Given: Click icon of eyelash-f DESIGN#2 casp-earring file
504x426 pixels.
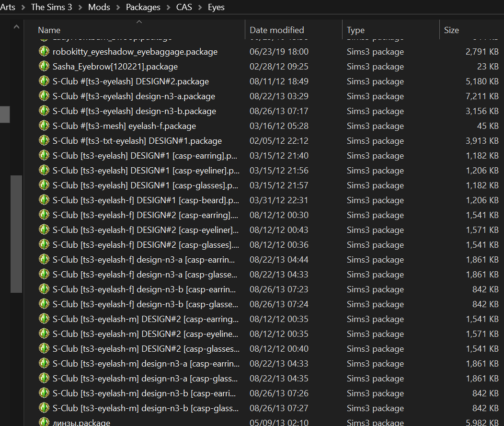Looking at the screenshot, I should tap(44, 215).
